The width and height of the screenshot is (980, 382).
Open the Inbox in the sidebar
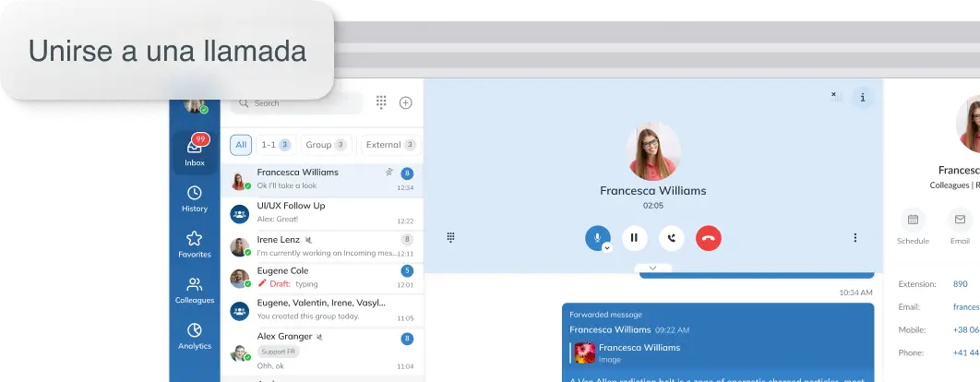coord(194,150)
